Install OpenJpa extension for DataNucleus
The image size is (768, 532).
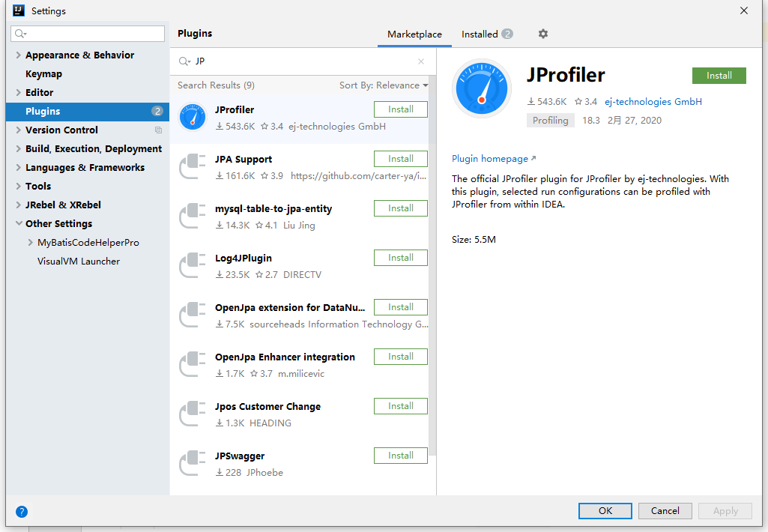(x=401, y=307)
